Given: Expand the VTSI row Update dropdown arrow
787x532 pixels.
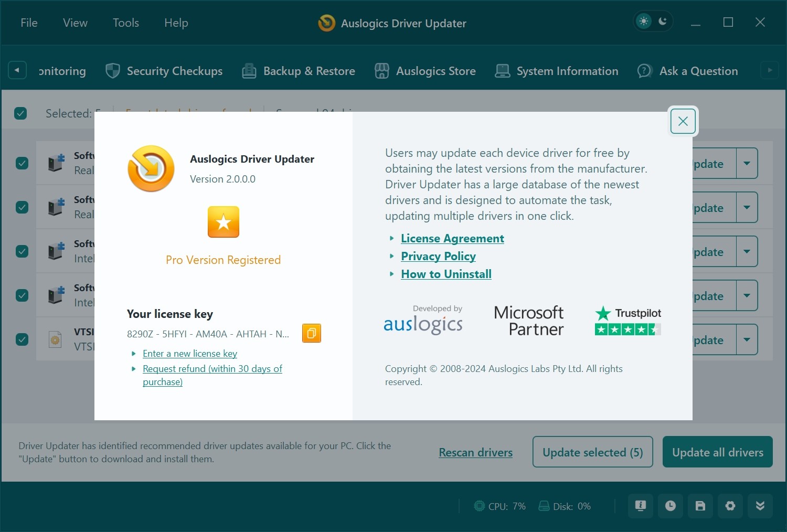Looking at the screenshot, I should [747, 339].
